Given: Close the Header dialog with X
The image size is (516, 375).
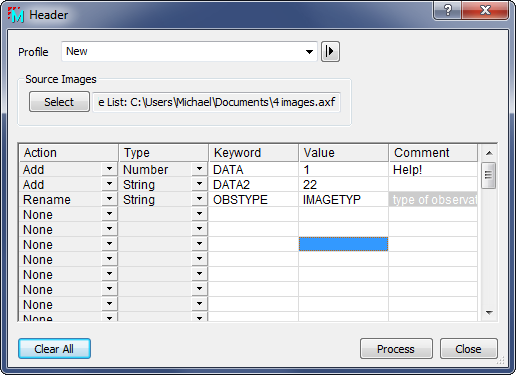Looking at the screenshot, I should tap(485, 10).
